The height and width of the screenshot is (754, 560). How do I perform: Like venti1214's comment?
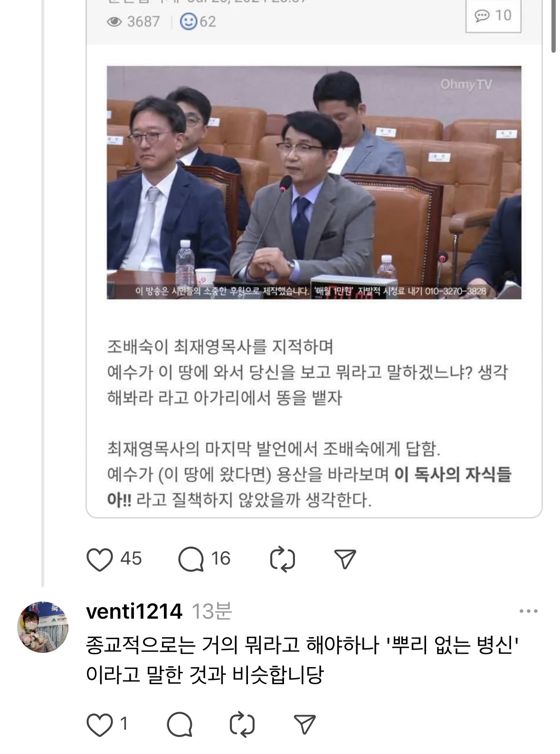(100, 725)
